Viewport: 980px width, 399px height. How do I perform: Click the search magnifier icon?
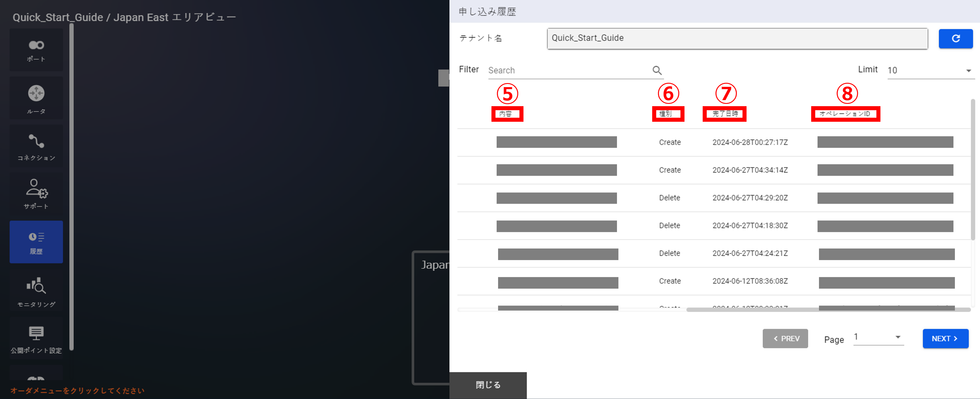[x=657, y=70]
